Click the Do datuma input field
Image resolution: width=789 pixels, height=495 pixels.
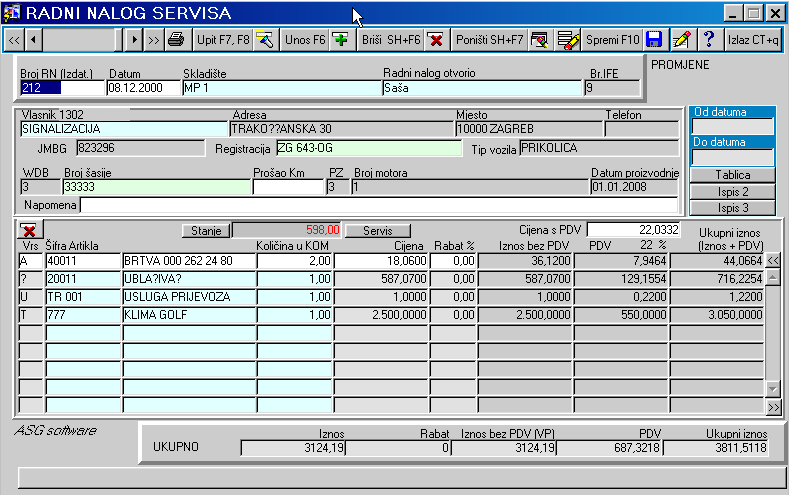733,157
